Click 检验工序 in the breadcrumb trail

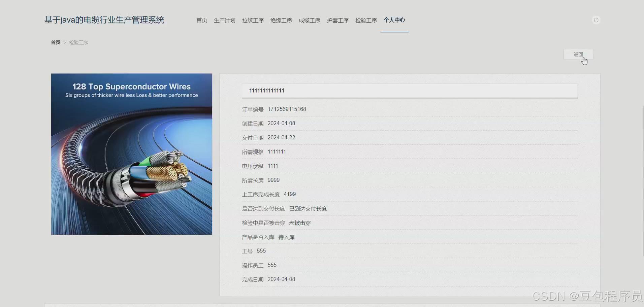pyautogui.click(x=78, y=42)
